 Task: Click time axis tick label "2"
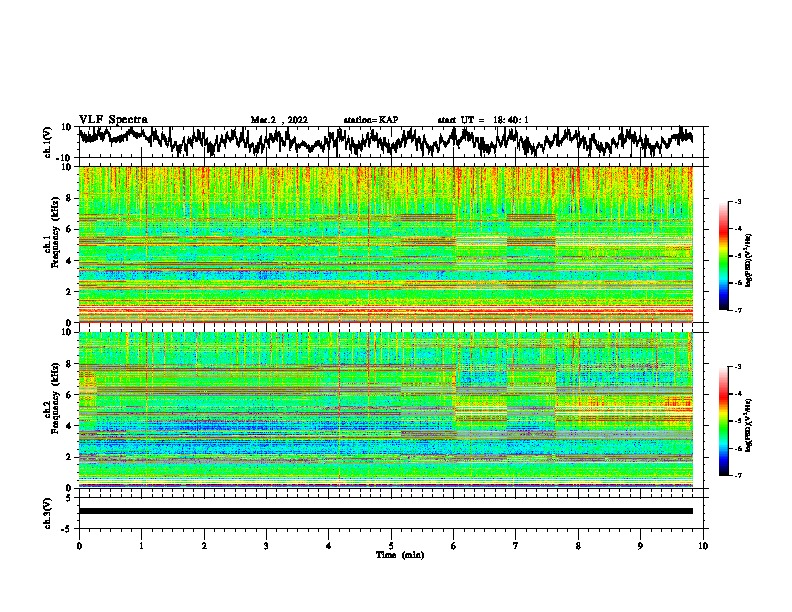[204, 546]
